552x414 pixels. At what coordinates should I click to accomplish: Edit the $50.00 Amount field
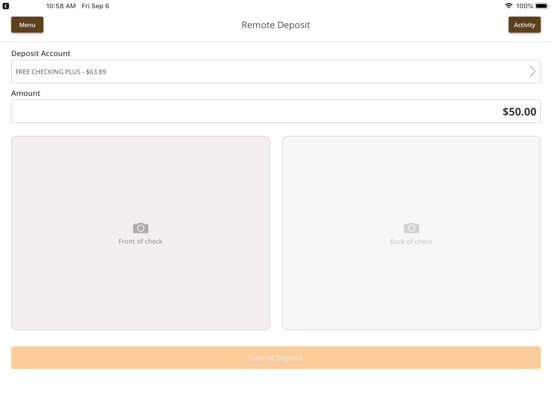click(276, 111)
